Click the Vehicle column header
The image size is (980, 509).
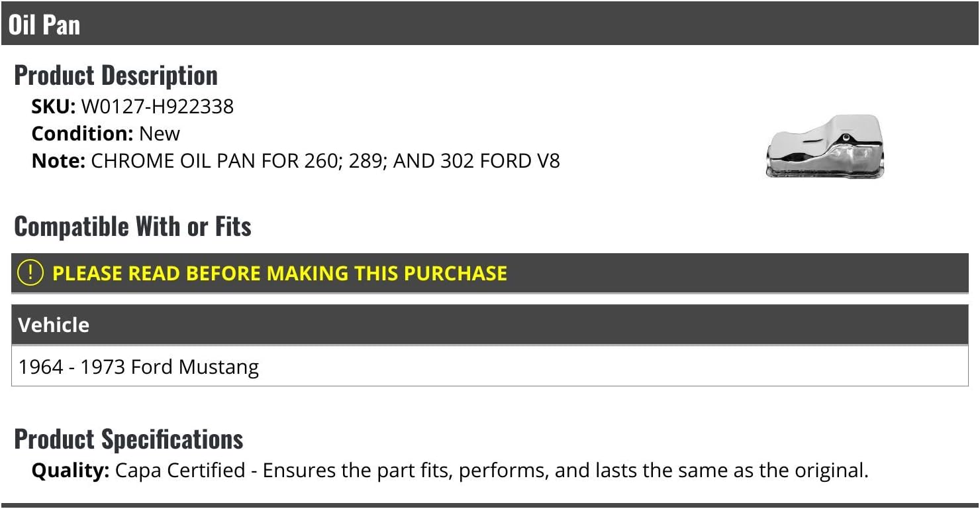point(54,325)
